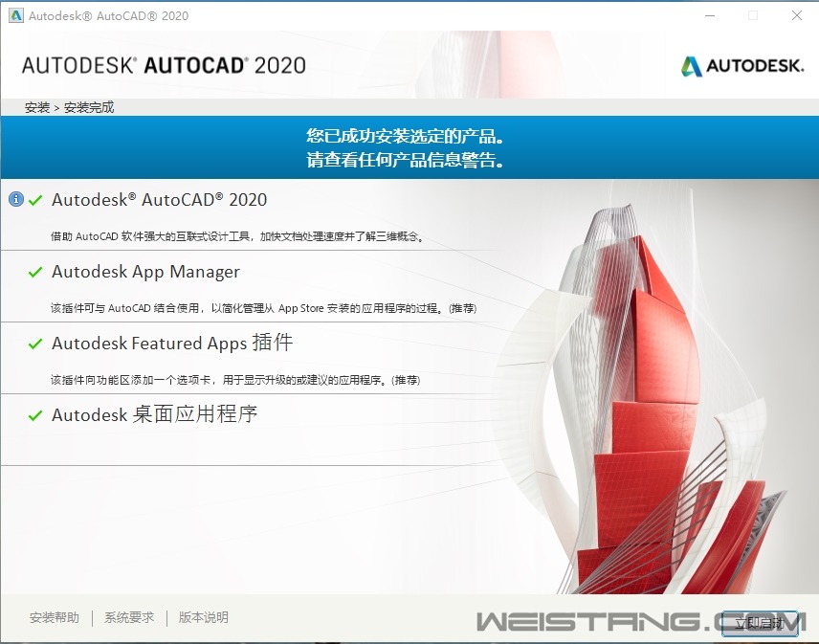Click the green checkmark next to Autodesk App Manager
The width and height of the screenshot is (819, 644).
35,272
